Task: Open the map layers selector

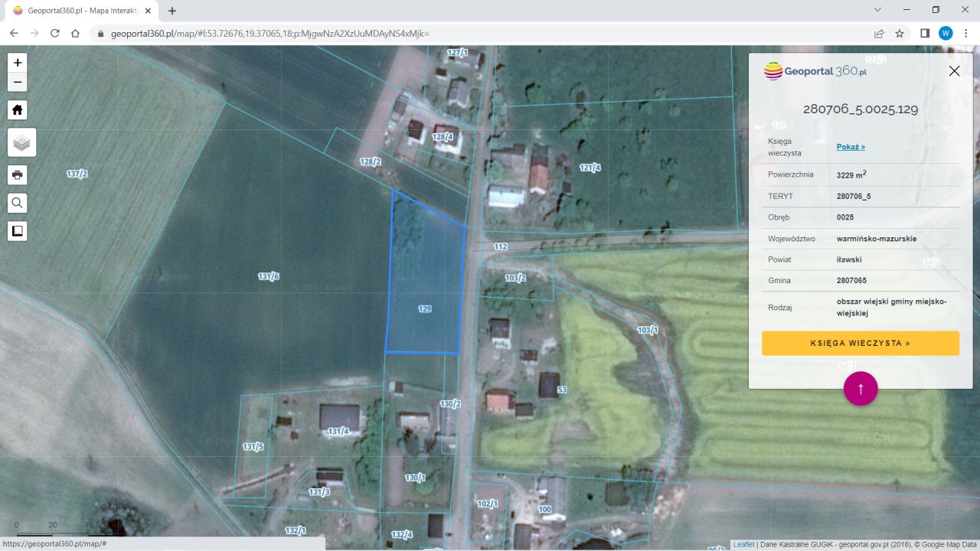Action: coord(22,142)
